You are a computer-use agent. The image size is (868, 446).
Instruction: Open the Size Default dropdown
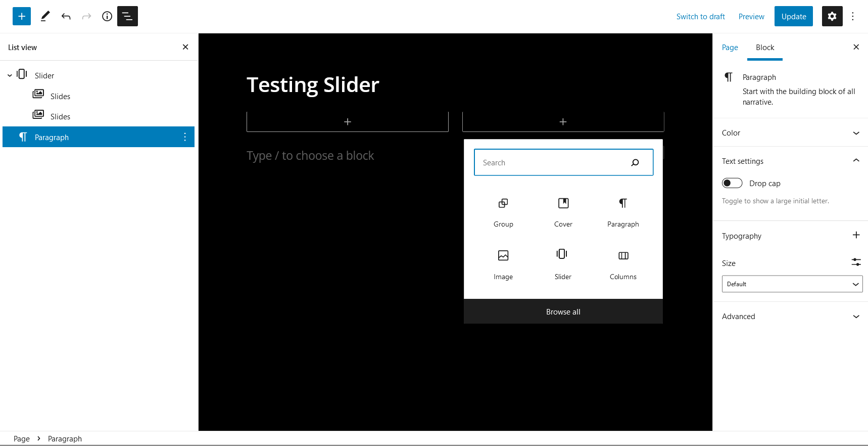click(792, 284)
